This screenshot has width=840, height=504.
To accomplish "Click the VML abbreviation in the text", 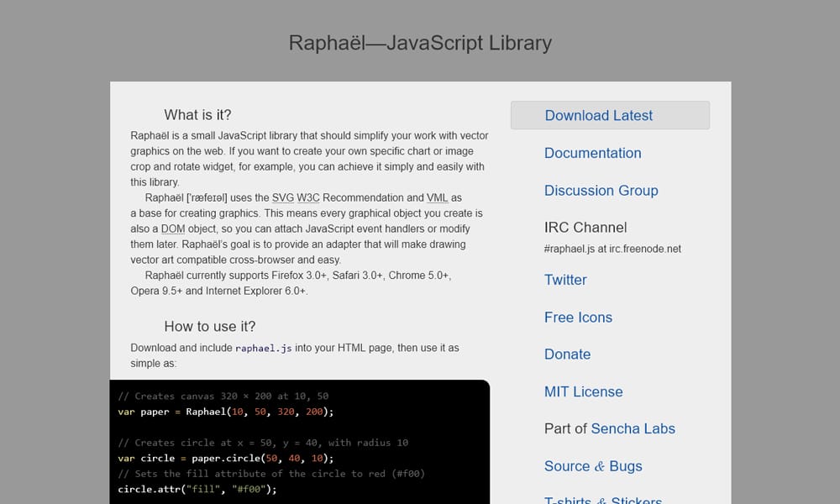I will coord(437,197).
